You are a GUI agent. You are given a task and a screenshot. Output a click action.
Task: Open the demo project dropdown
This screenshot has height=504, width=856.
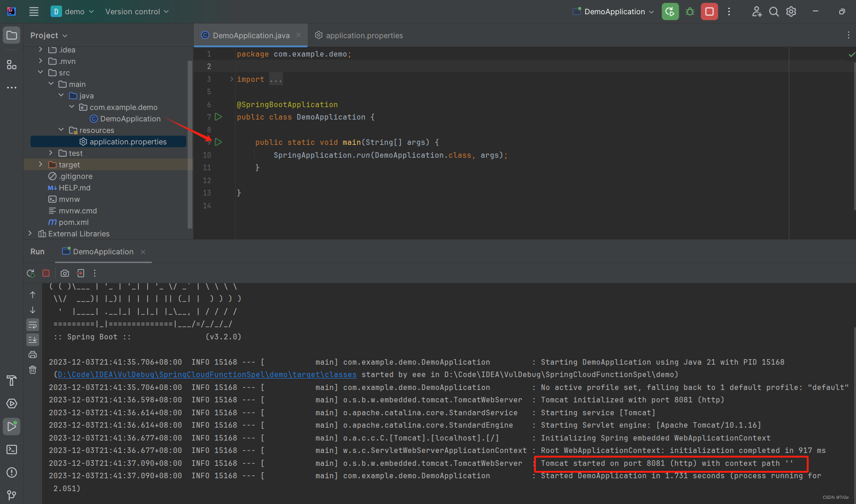72,11
